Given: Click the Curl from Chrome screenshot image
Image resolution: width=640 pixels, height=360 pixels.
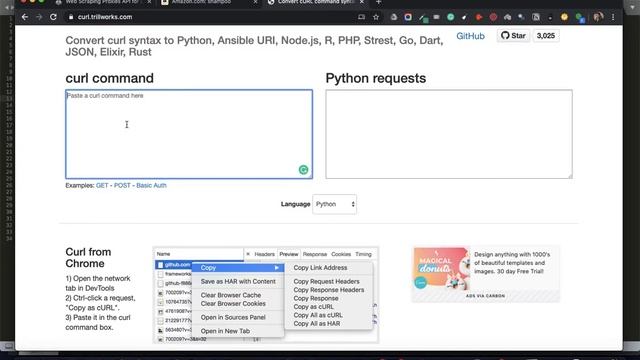Looking at the screenshot, I should [x=266, y=295].
